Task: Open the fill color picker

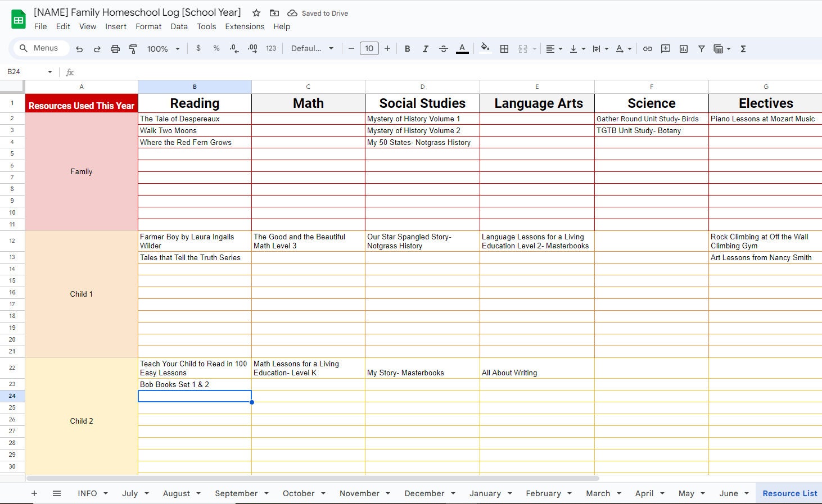Action: [485, 49]
